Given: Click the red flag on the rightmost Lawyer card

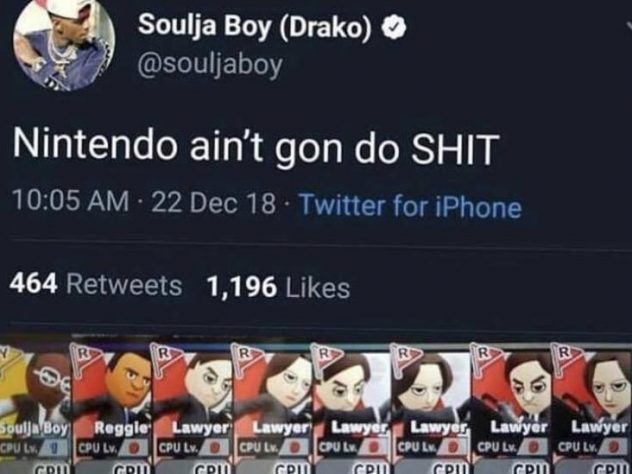Looking at the screenshot, I should pos(568,358).
